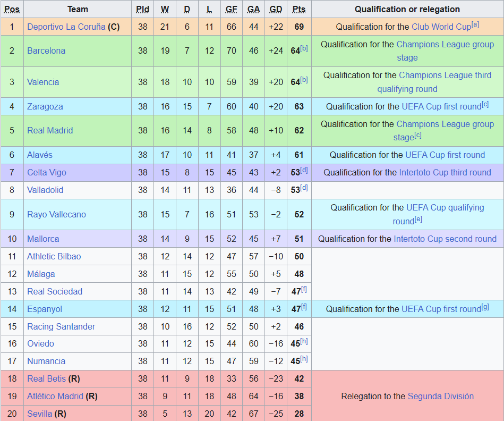504x421 pixels.
Task: Select Alavés points value 61
Action: point(299,155)
